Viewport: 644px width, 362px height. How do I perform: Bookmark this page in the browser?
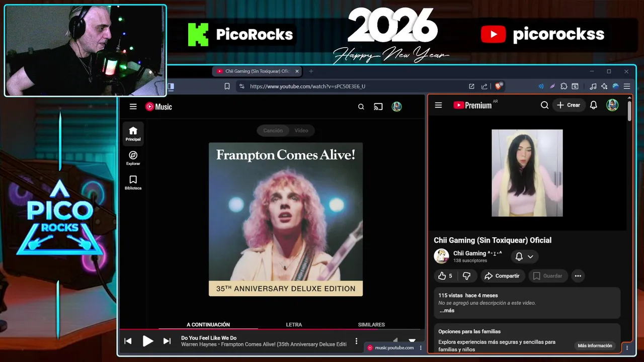[x=227, y=86]
